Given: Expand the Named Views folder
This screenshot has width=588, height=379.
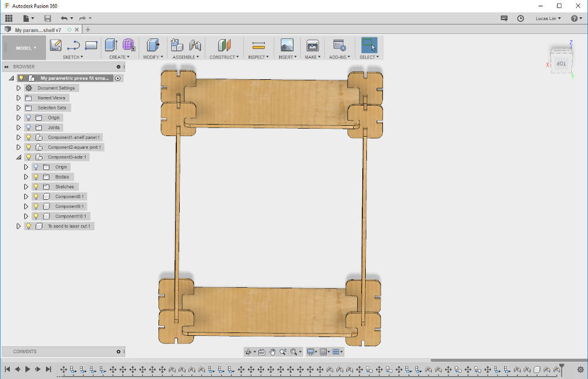Looking at the screenshot, I should click(18, 98).
